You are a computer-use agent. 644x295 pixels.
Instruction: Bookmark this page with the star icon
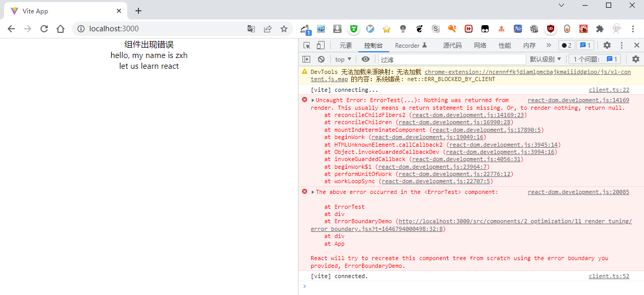(x=284, y=29)
